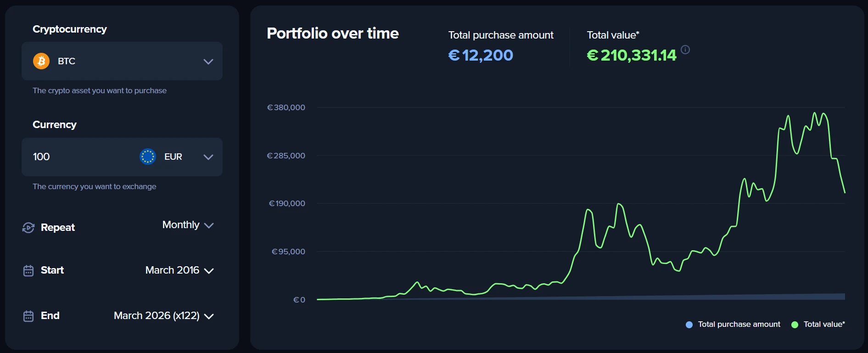This screenshot has height=353, width=868.
Task: Click the Total purchase amount legend label
Action: click(739, 324)
